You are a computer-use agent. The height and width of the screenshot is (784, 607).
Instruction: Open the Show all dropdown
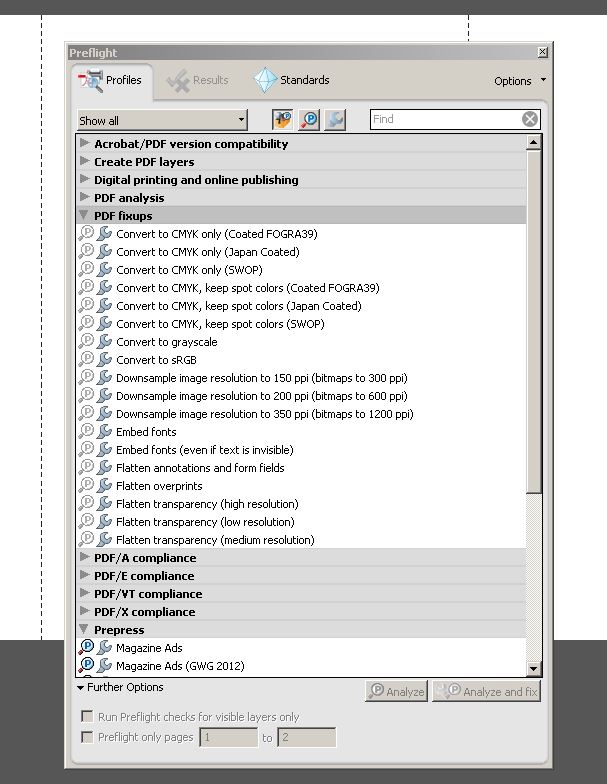click(162, 120)
